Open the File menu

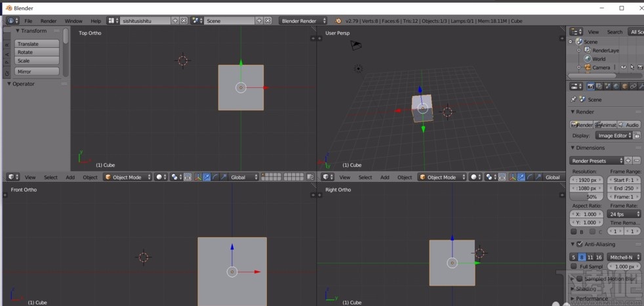28,21
